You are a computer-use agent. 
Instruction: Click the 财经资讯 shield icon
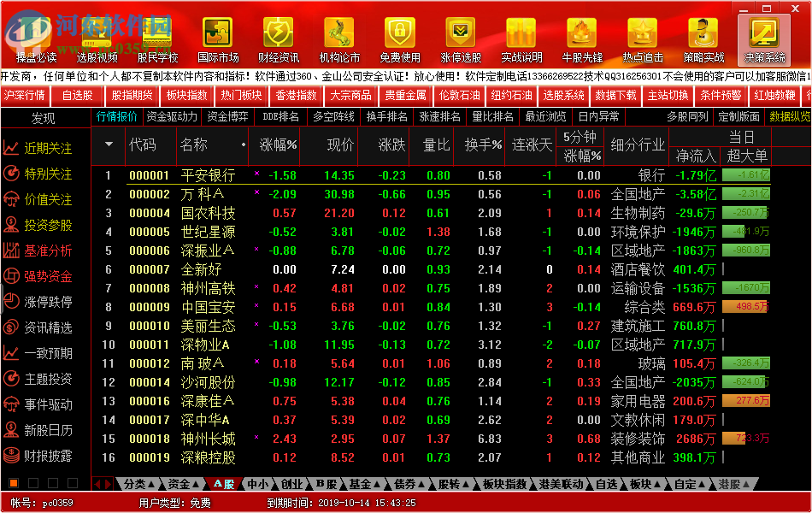[x=279, y=34]
